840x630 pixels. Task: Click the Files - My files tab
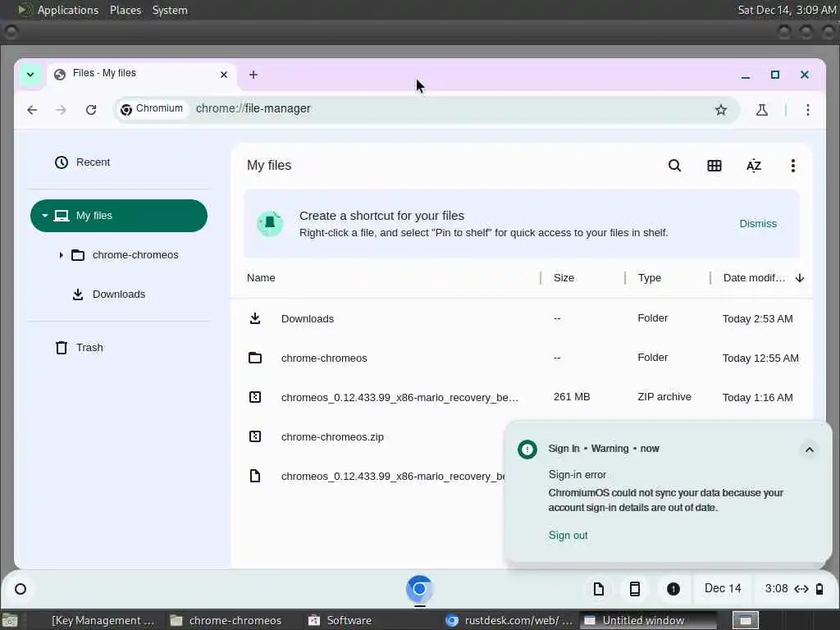pos(141,75)
